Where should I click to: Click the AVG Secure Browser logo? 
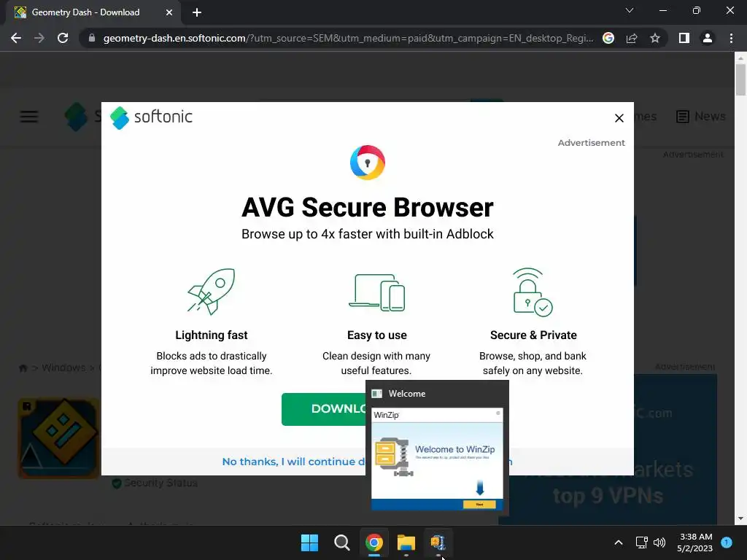[368, 163]
